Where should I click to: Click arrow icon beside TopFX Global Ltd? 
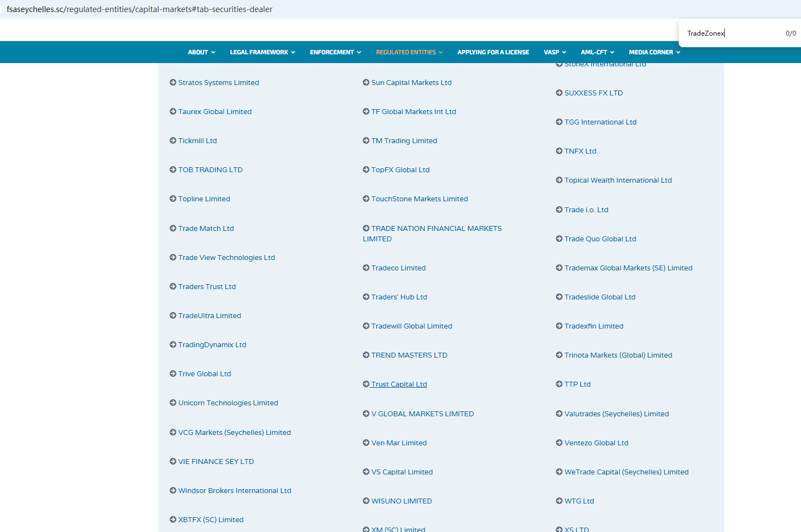click(366, 169)
